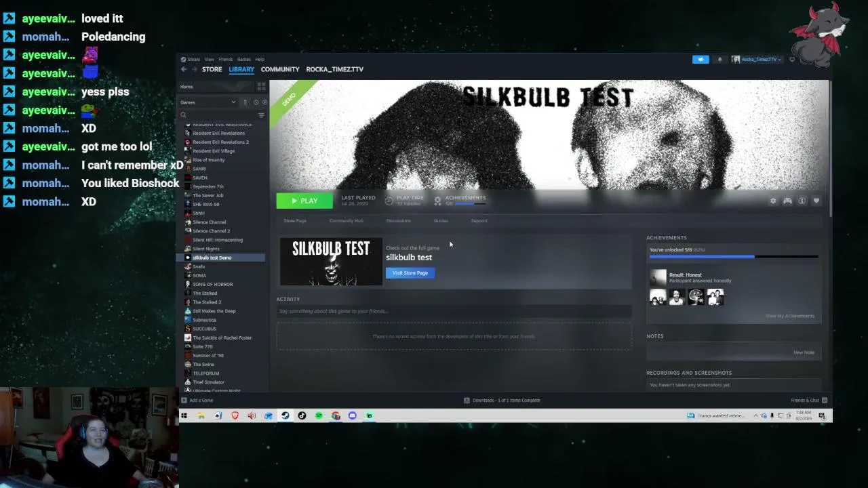Viewport: 868px width, 488px height.
Task: Click the library search magnifier icon
Action: [x=183, y=115]
